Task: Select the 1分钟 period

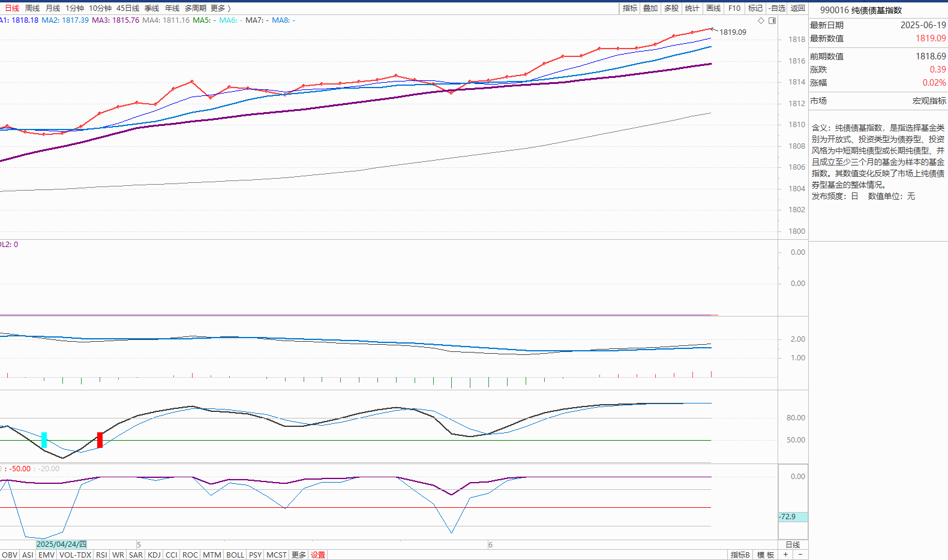Action: [x=74, y=8]
